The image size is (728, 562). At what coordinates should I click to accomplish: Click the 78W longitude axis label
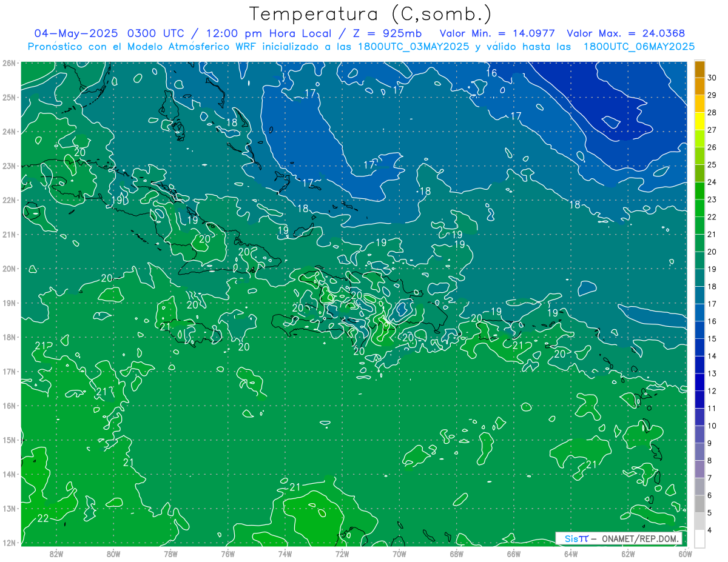tap(170, 553)
